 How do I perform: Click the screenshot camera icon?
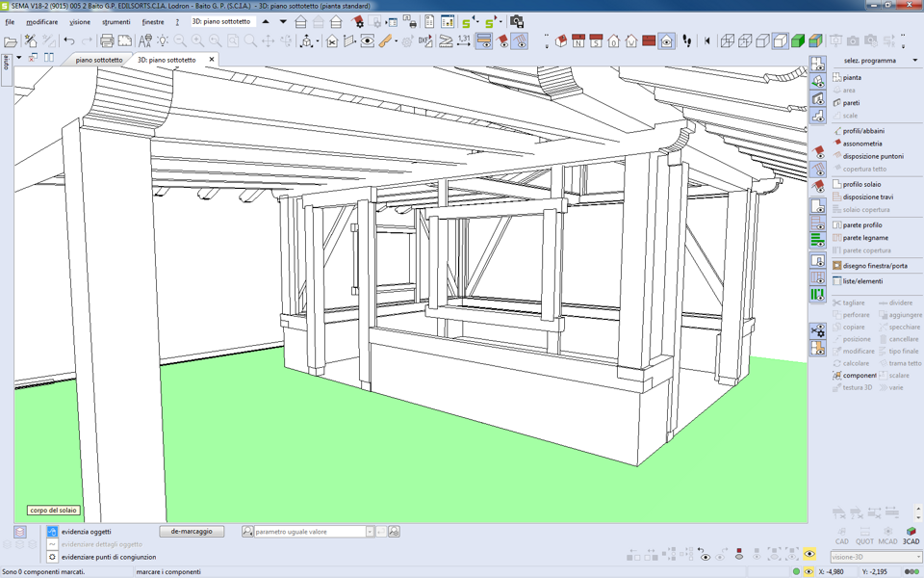click(517, 21)
